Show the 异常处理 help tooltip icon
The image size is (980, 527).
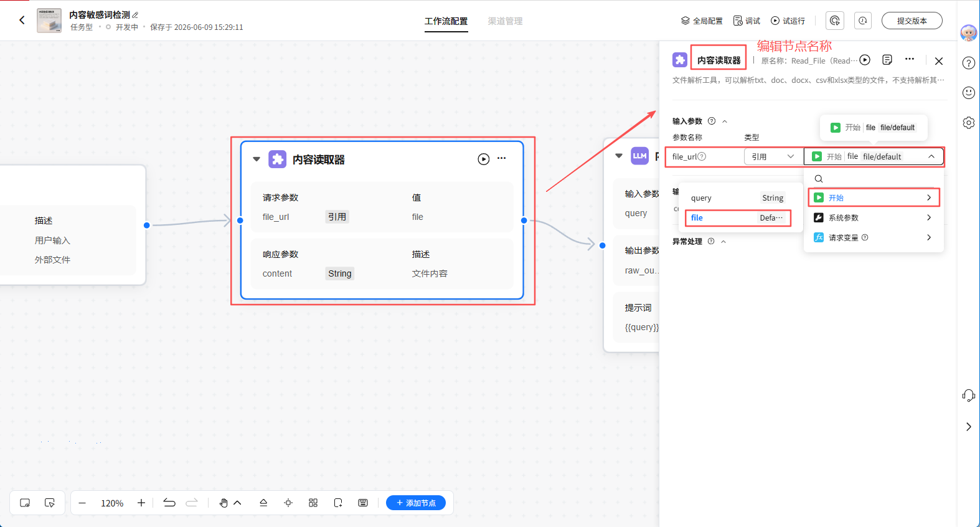[x=711, y=241]
